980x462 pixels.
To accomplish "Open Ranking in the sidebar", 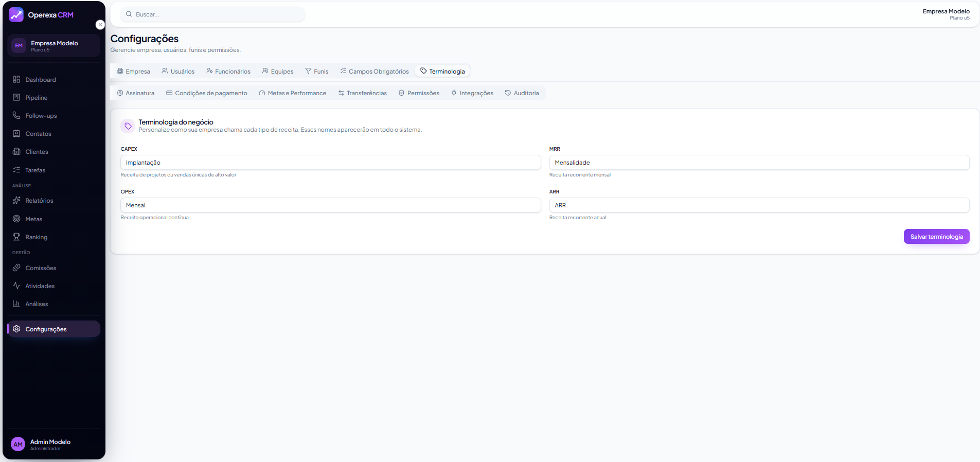I will [x=54, y=237].
